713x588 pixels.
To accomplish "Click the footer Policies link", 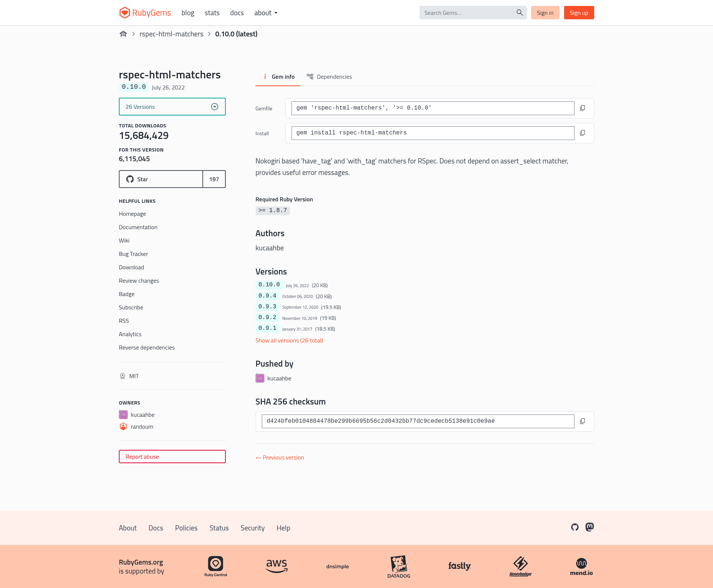I will (186, 528).
